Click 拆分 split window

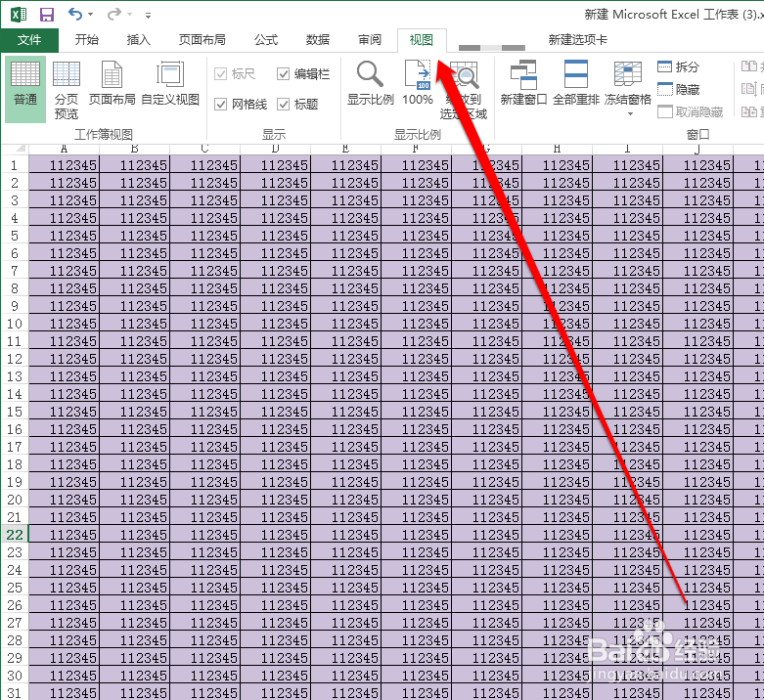(678, 66)
